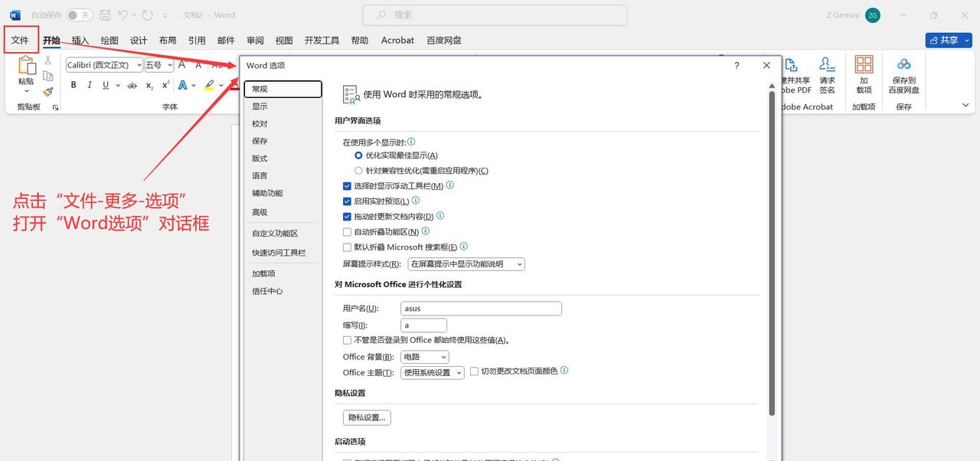The height and width of the screenshot is (461, 980).
Task: Select 针对兼容性优化 radio button
Action: [x=358, y=171]
